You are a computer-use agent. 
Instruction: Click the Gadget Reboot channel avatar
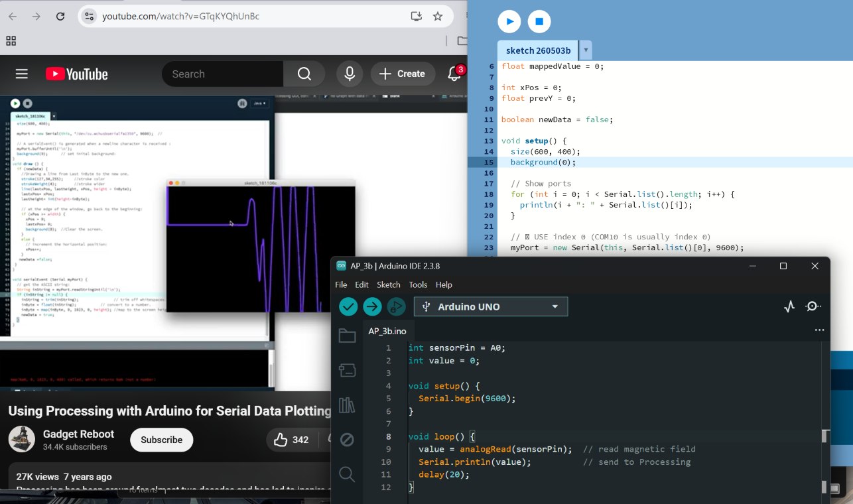[x=22, y=440]
